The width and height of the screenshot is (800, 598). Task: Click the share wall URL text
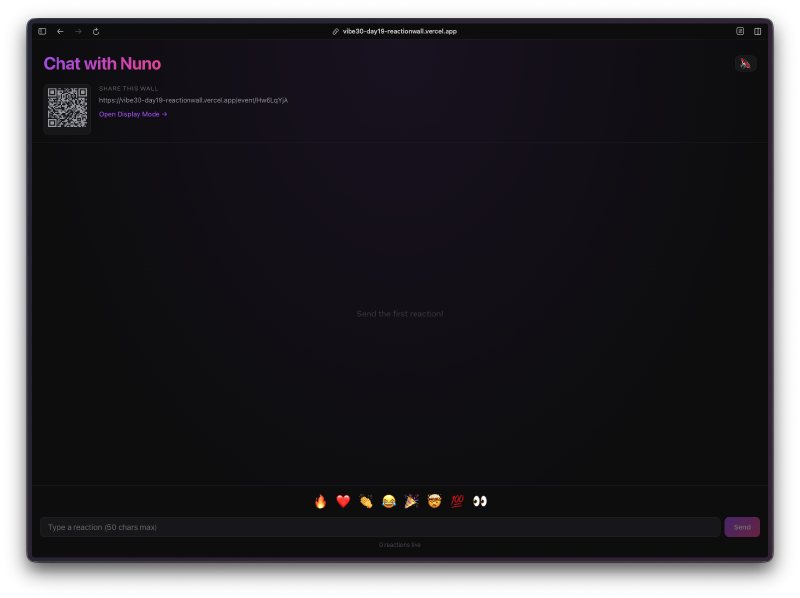click(x=193, y=100)
